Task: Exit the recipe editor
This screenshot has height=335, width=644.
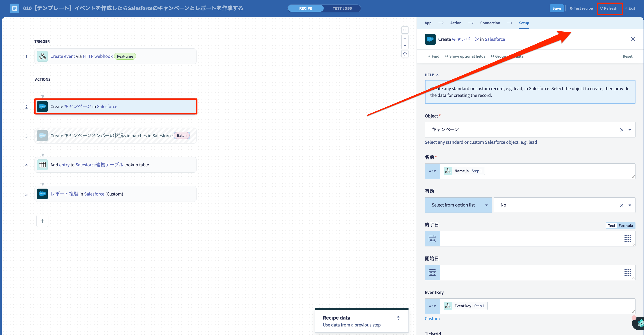Action: coord(630,8)
